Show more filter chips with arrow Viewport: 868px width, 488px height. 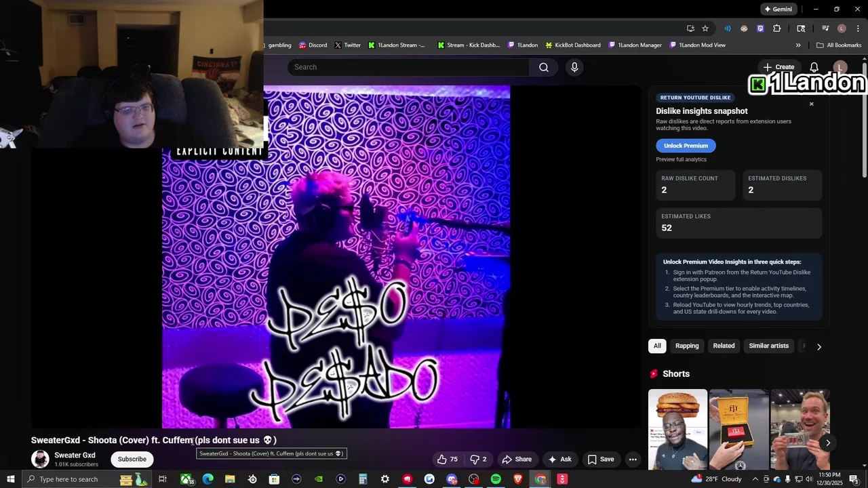(818, 346)
